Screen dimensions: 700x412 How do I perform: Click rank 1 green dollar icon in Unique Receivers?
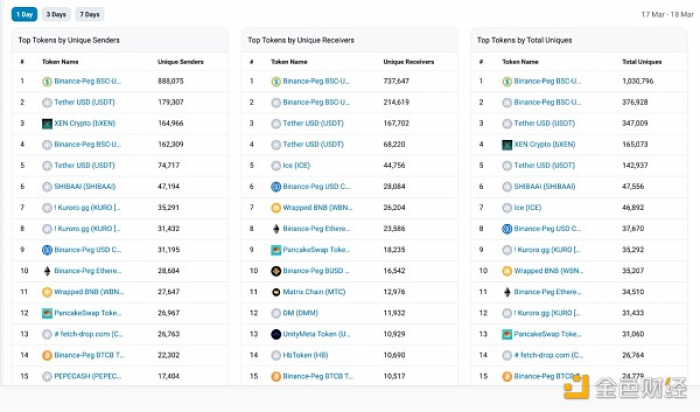tap(276, 81)
